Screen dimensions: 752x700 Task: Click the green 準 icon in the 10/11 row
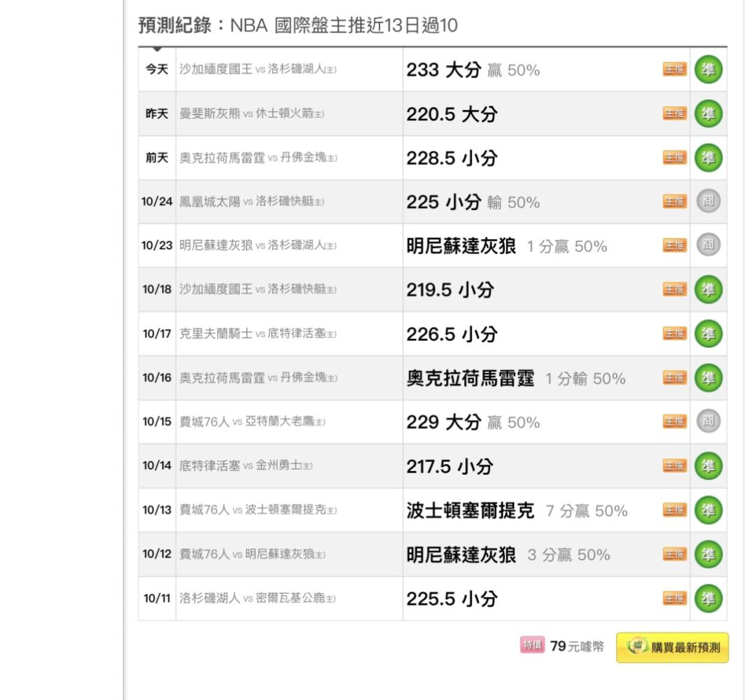709,598
